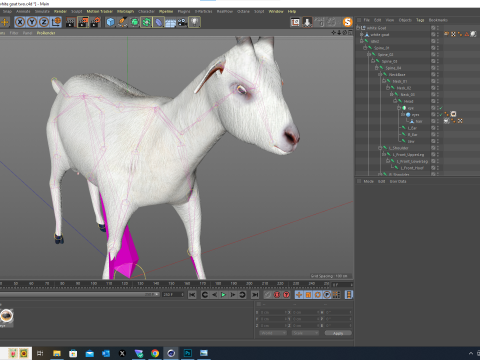This screenshot has width=480, height=360.
Task: Click the timeline range slider bar
Action: point(79,295)
